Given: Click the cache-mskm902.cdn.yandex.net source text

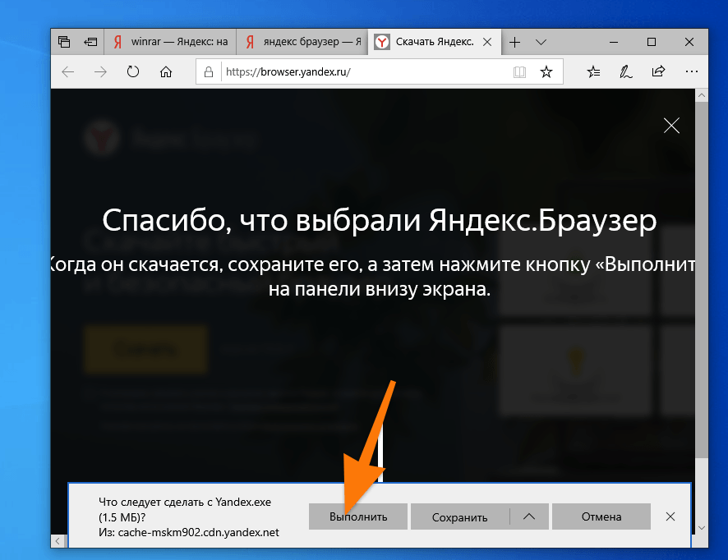Looking at the screenshot, I should point(198,532).
